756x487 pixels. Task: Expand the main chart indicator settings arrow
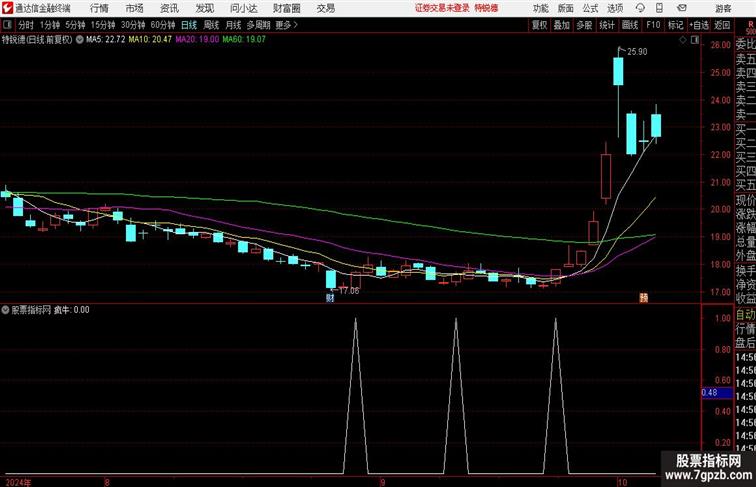[80, 40]
